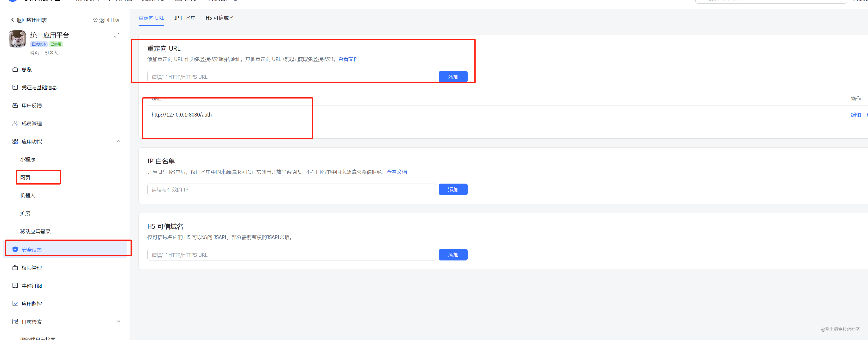Focus the 请填写有效的 IP input field
Image resolution: width=868 pixels, height=340 pixels.
point(291,190)
